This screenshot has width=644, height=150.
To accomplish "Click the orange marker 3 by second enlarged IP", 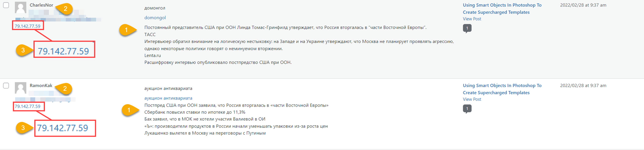I will tap(24, 128).
